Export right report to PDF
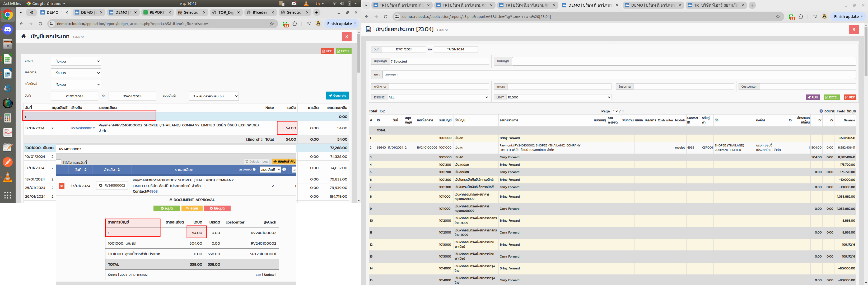 point(850,97)
